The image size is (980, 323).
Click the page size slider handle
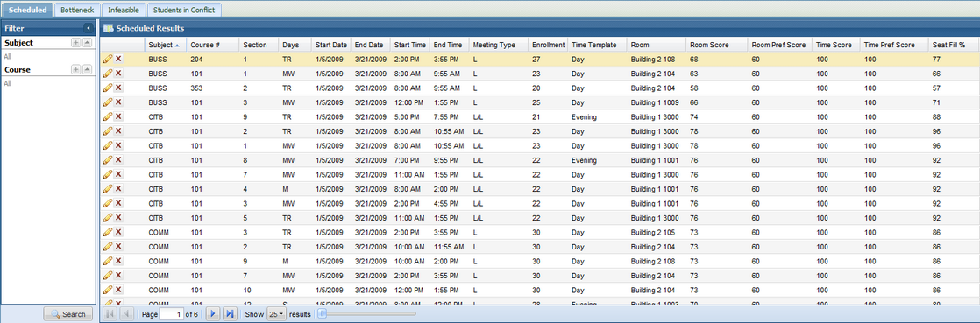tap(323, 313)
